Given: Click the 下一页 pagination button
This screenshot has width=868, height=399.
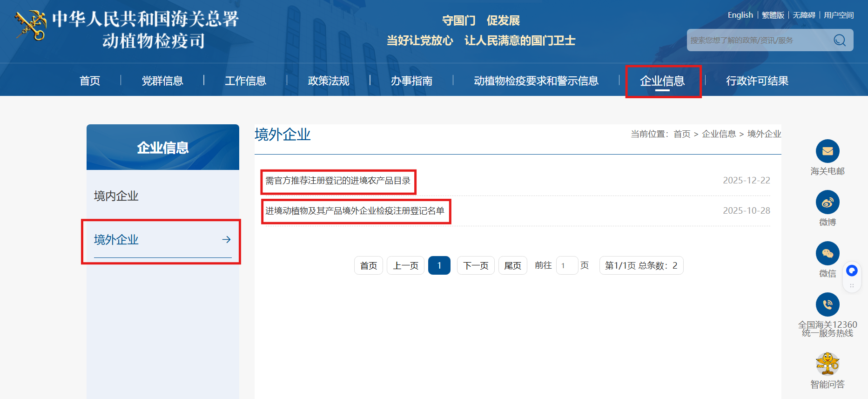Looking at the screenshot, I should tap(476, 265).
